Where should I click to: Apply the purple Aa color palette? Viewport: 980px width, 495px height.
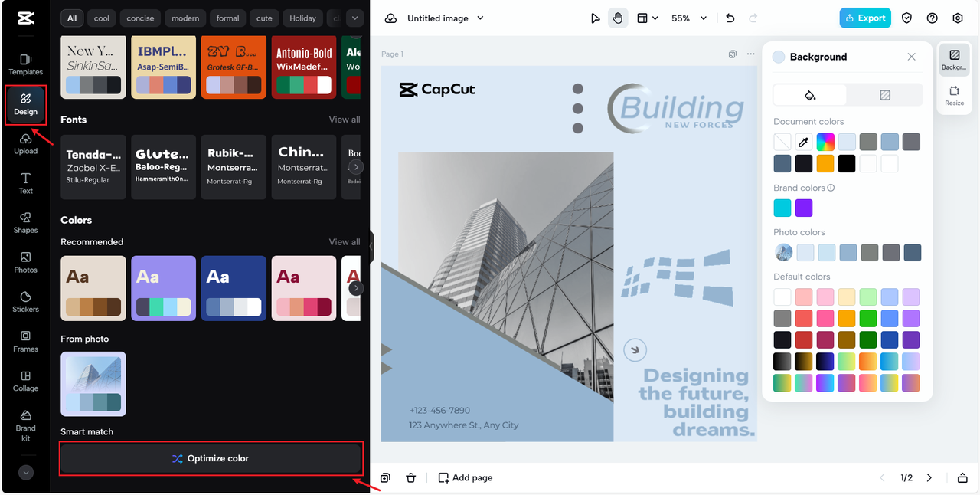click(163, 288)
